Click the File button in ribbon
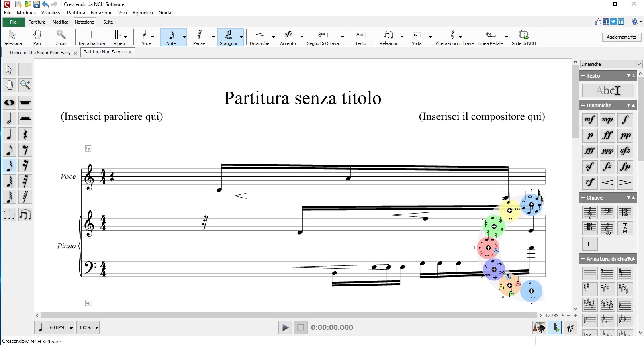 point(13,22)
